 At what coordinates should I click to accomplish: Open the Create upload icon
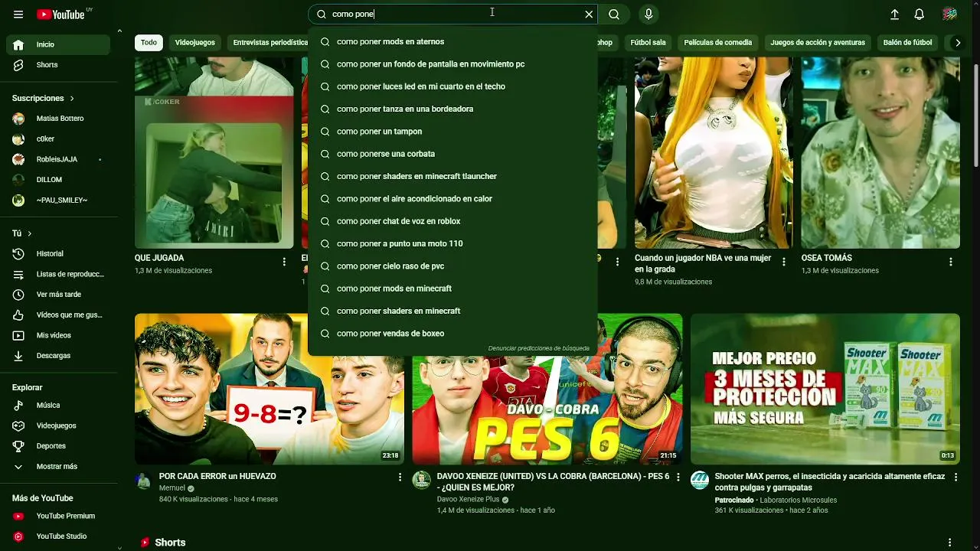894,15
